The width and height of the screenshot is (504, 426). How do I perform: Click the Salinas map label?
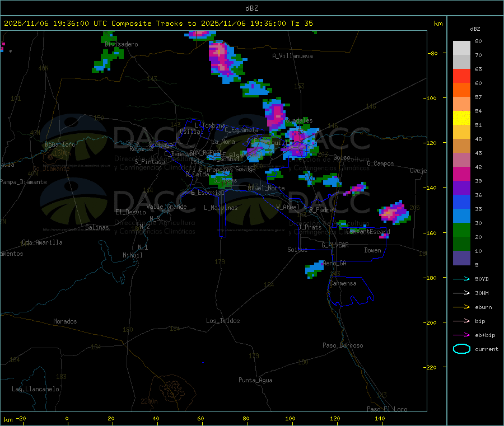point(97,227)
